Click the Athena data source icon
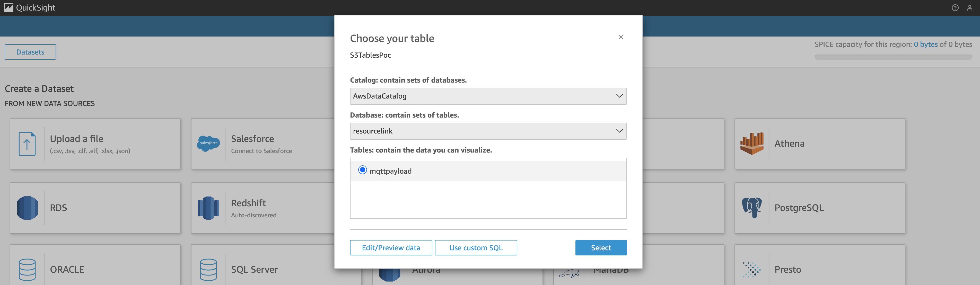This screenshot has height=285, width=980. tap(752, 144)
